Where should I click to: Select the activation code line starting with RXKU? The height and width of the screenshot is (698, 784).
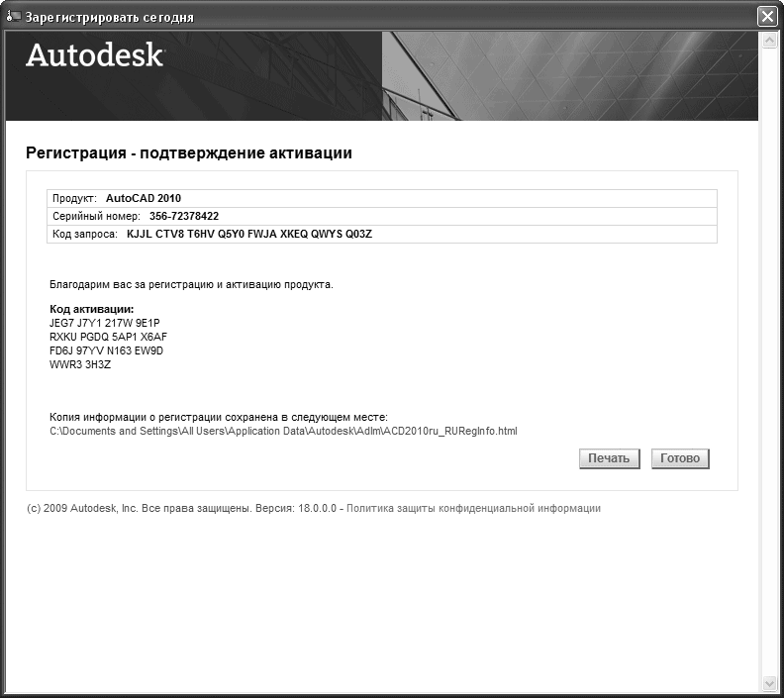coord(108,337)
